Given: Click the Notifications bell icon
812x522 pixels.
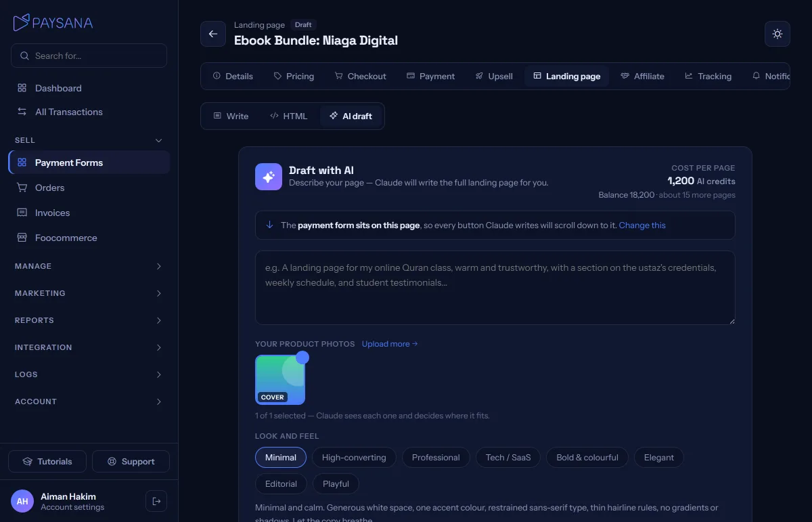Looking at the screenshot, I should click(756, 76).
